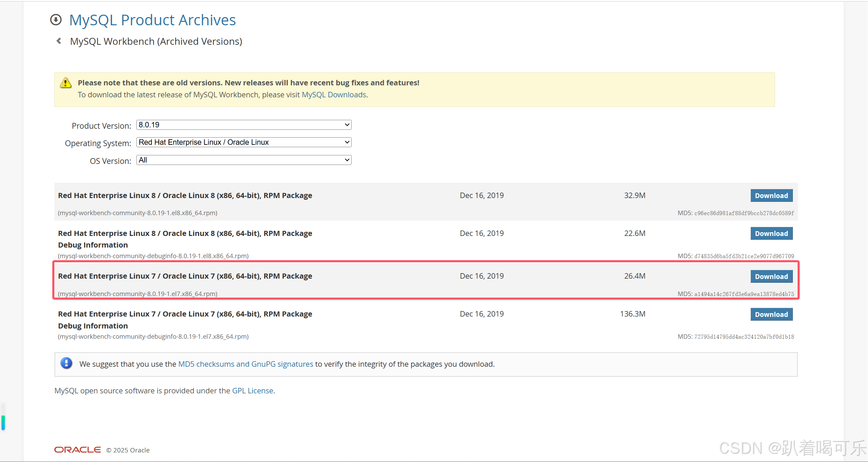Open the GPL License link

tap(253, 391)
